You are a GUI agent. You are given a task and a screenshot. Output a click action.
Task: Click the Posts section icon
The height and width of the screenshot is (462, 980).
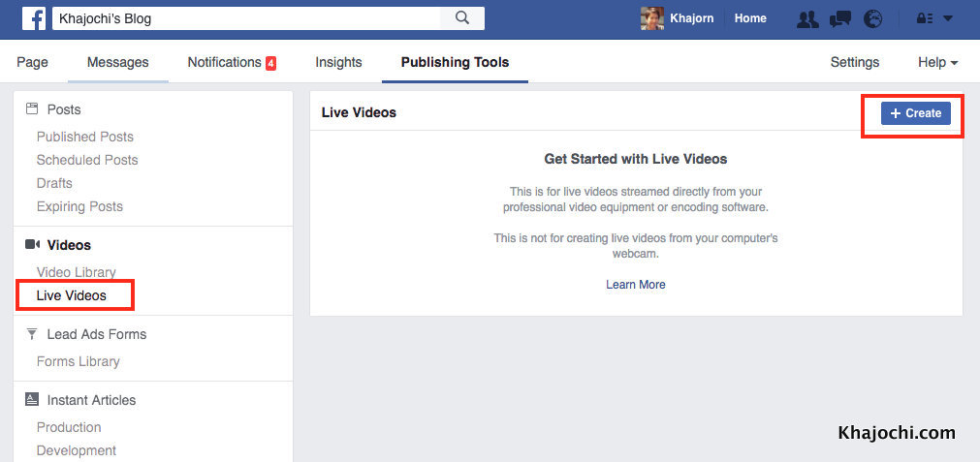click(x=31, y=108)
